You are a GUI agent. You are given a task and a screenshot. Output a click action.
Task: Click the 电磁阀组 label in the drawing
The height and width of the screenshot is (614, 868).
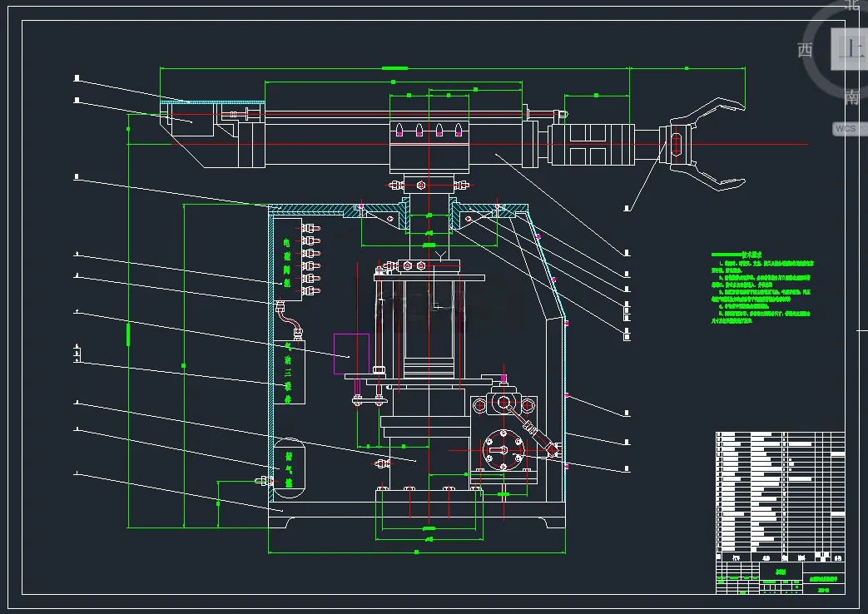(x=287, y=262)
